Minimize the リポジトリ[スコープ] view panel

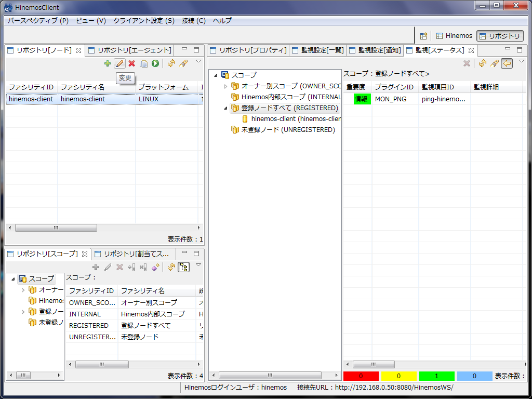[x=184, y=253]
